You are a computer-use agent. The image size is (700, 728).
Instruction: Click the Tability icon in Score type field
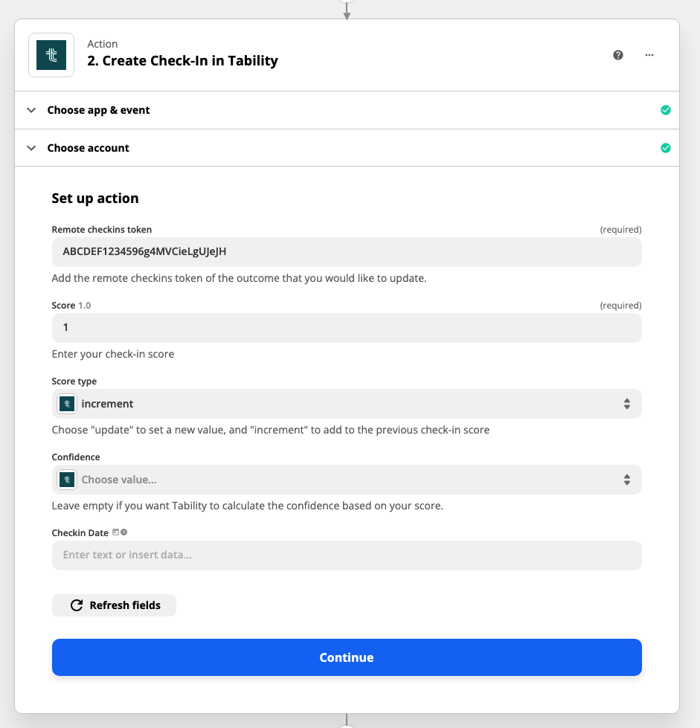[67, 404]
